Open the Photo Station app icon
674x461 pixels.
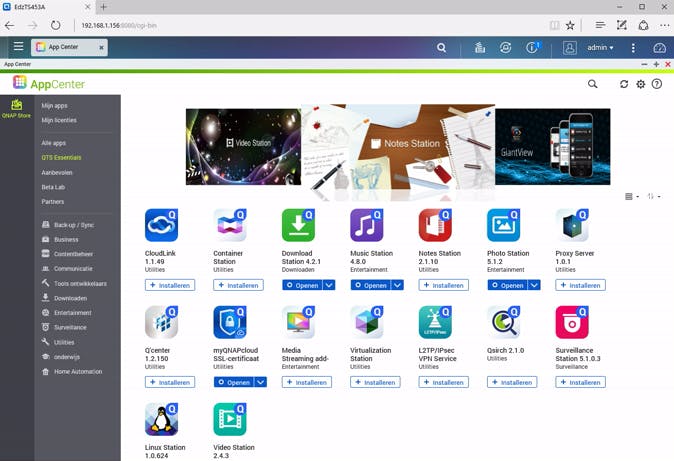(503, 225)
